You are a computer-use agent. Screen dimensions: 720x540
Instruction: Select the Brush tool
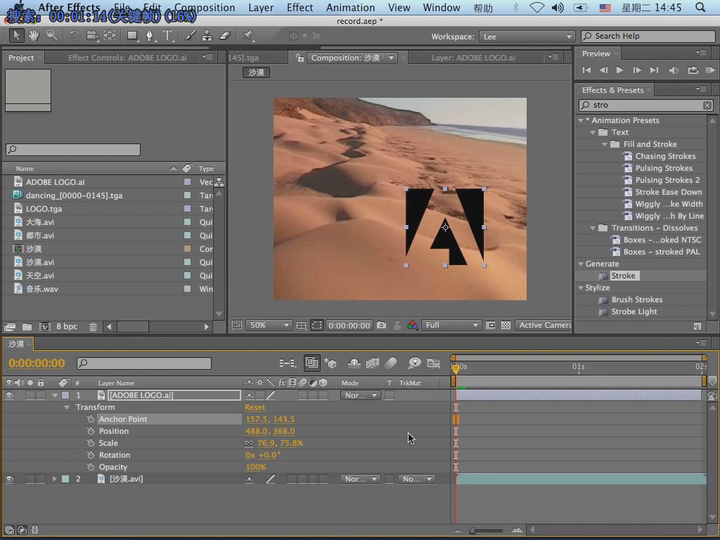pyautogui.click(x=190, y=36)
